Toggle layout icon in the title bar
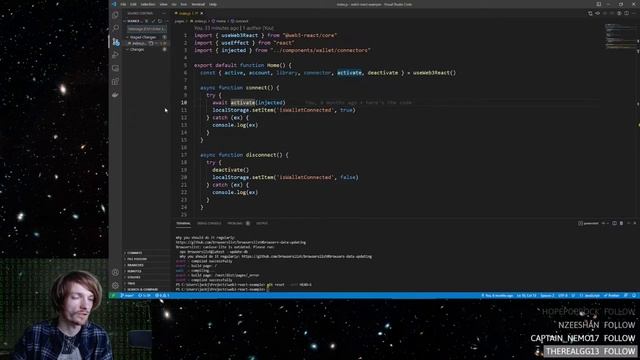 click(598, 4)
